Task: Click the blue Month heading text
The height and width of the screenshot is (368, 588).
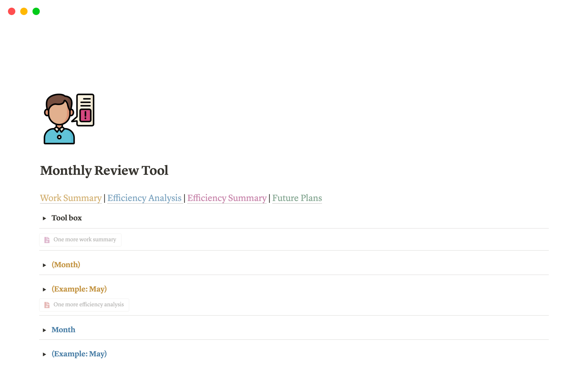Action: coord(63,330)
